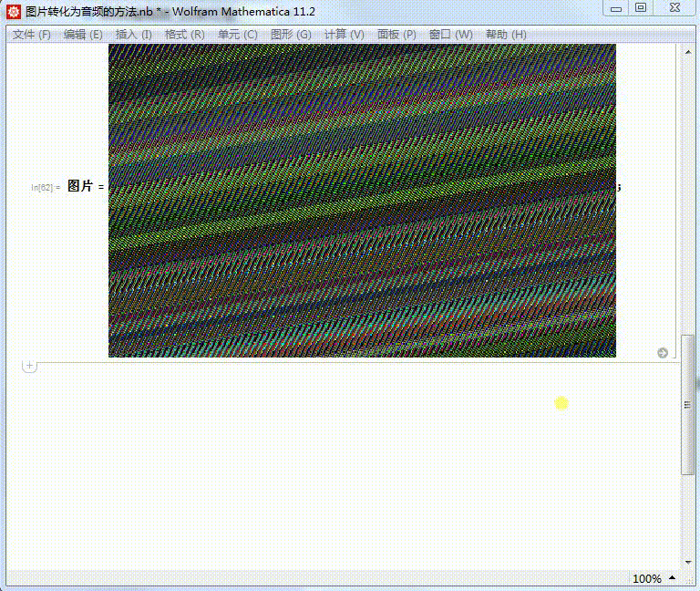Open the 格式 (R) menu

(184, 35)
